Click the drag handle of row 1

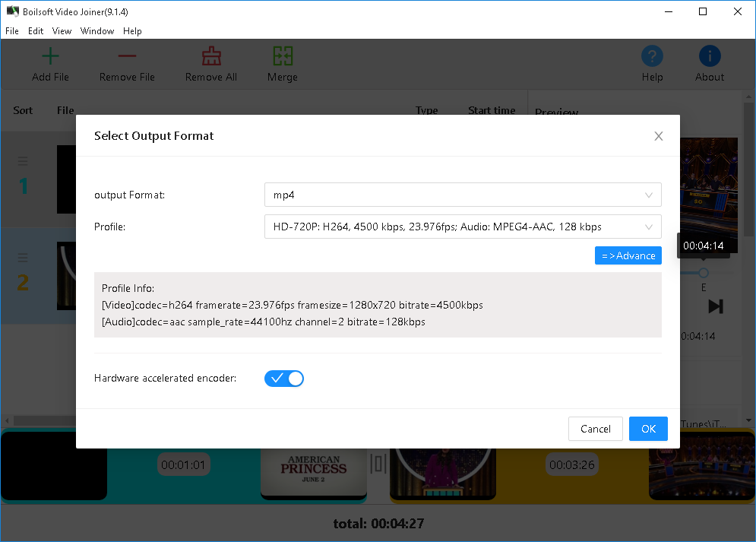[x=23, y=161]
